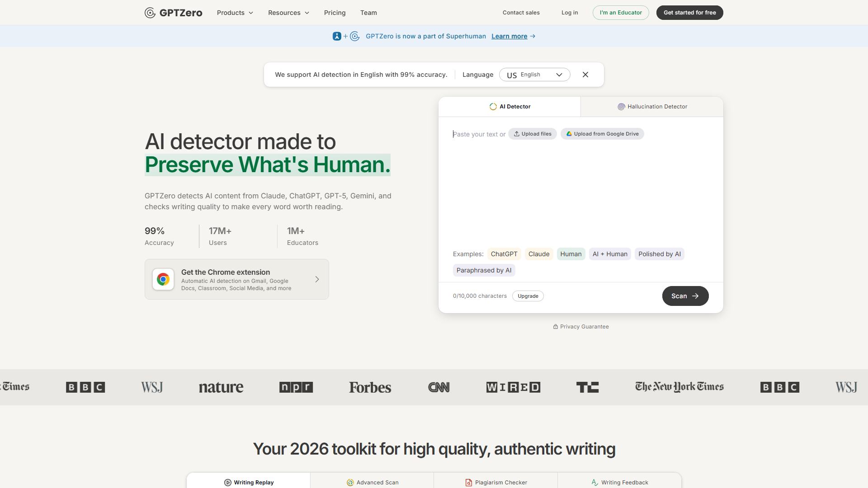Click the Hallucination Detector spiral icon
Image resolution: width=868 pixels, height=488 pixels.
(622, 107)
